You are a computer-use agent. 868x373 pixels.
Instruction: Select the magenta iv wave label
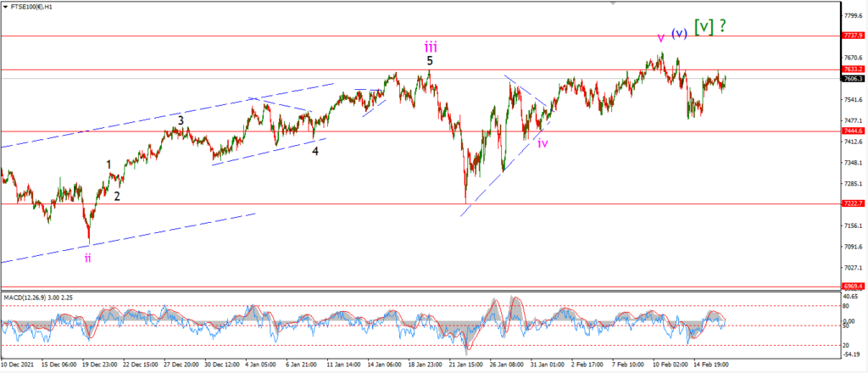click(542, 144)
